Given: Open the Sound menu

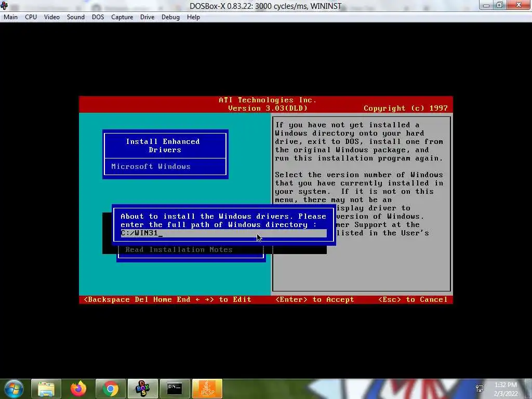Looking at the screenshot, I should (76, 17).
